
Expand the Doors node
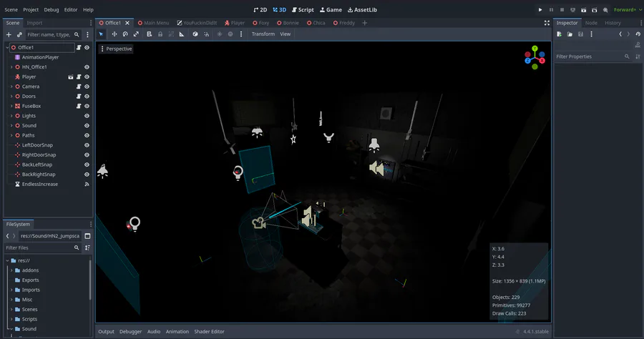[11, 97]
